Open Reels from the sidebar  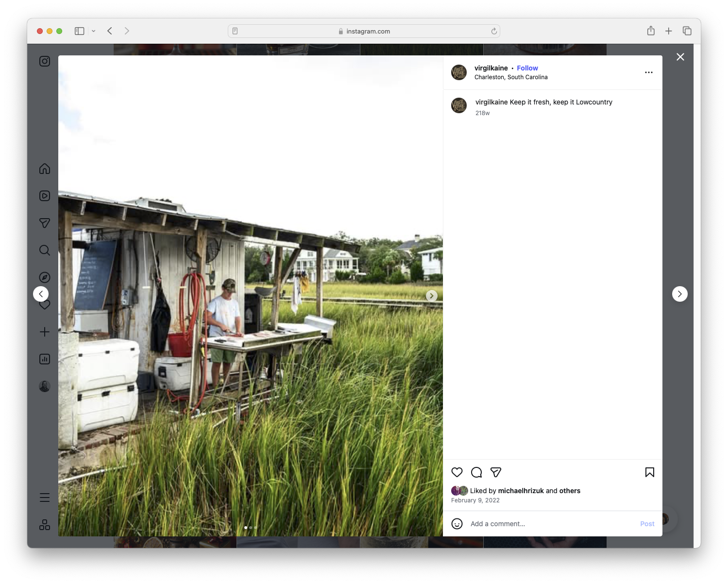(x=45, y=196)
